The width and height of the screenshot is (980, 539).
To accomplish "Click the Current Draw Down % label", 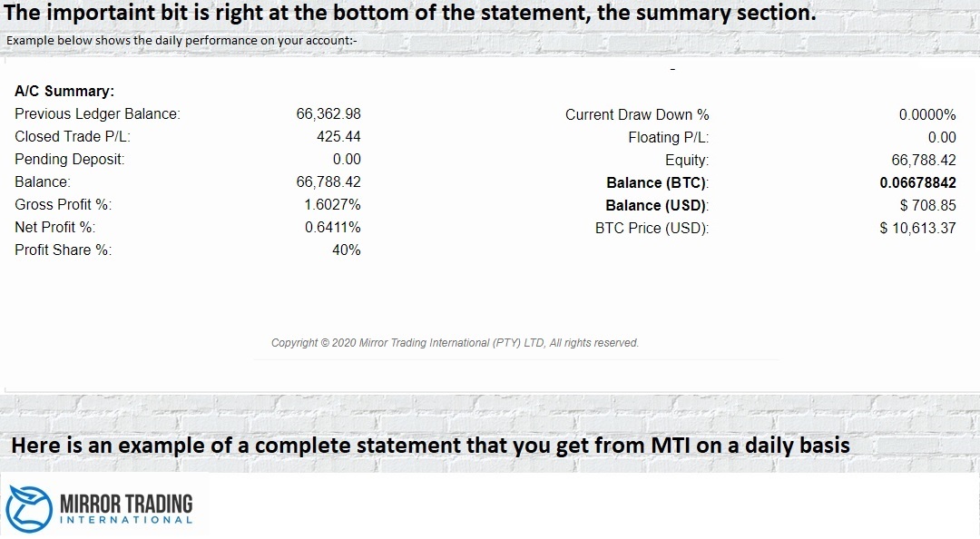I will click(x=637, y=115).
